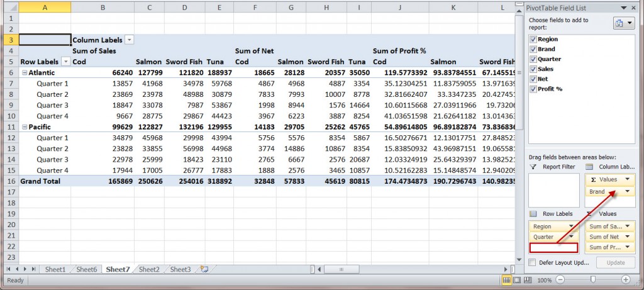Click horizontal scrollbar right arrow
This screenshot has height=290, width=644.
coord(506,269)
